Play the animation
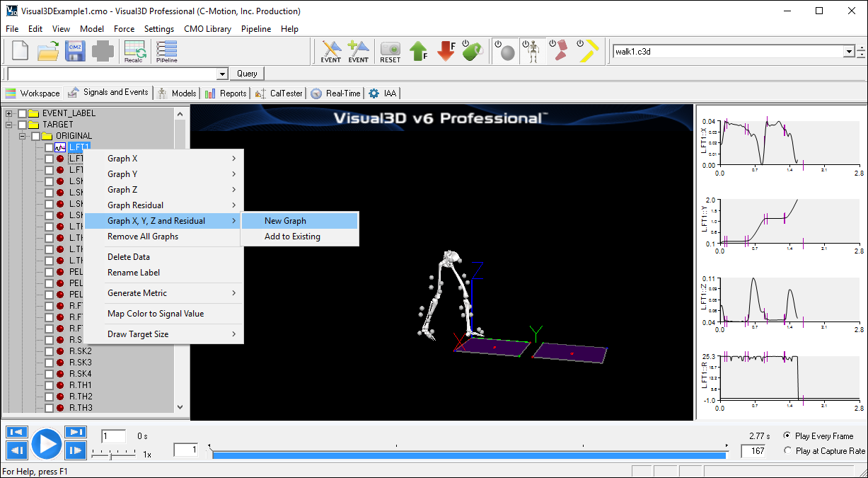 [47, 443]
